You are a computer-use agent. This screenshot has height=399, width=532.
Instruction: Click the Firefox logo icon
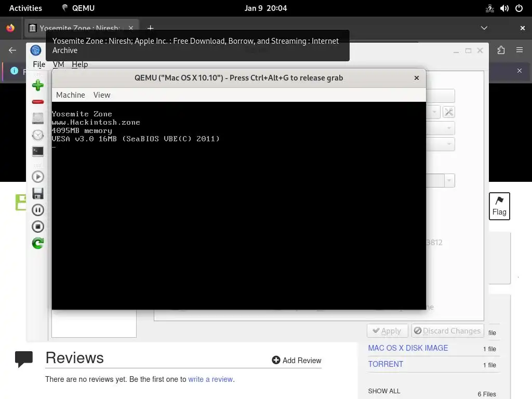pos(10,28)
